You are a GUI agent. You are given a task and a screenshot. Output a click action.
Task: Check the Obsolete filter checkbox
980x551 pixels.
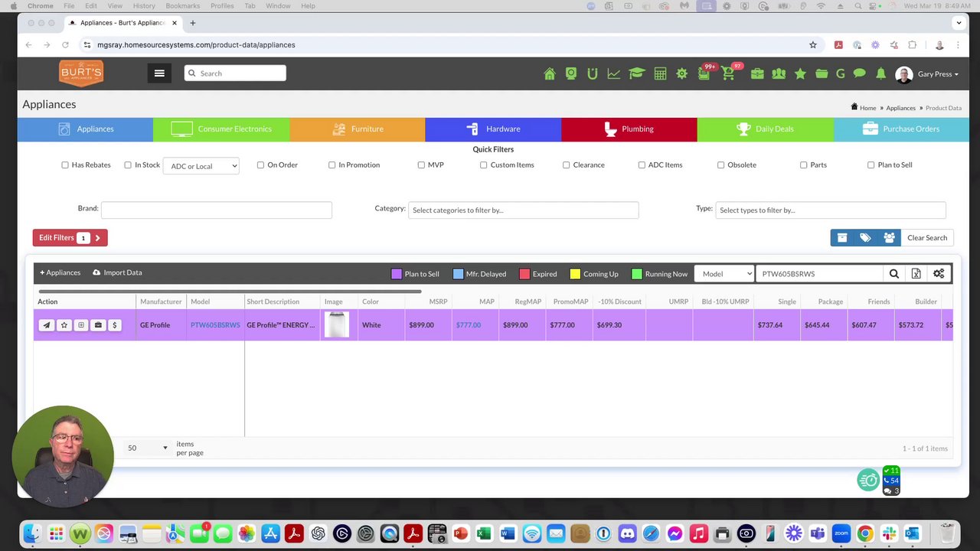coord(720,165)
